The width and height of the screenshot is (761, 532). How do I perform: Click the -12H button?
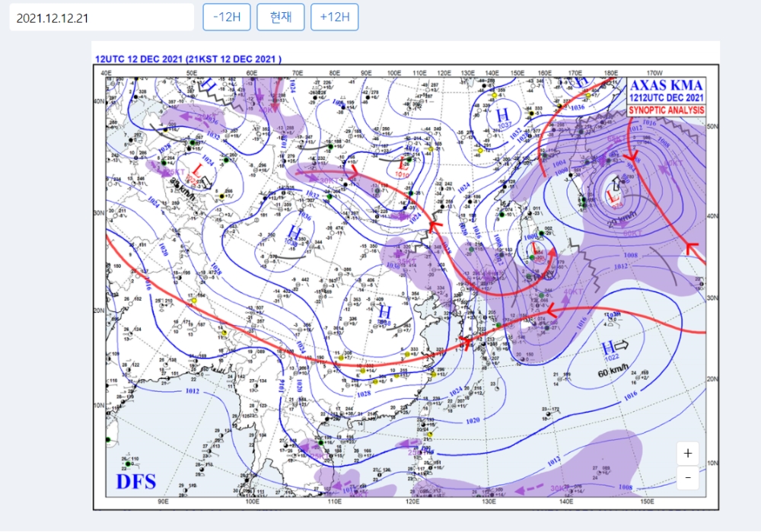pos(227,17)
